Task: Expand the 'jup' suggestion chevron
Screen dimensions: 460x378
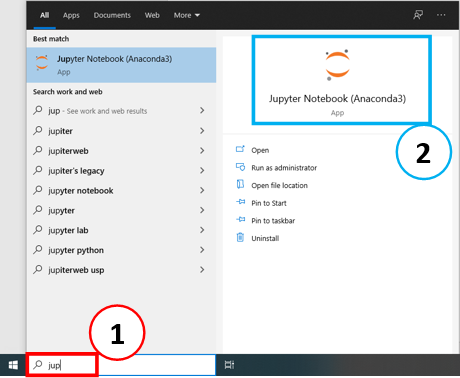Action: pyautogui.click(x=202, y=110)
